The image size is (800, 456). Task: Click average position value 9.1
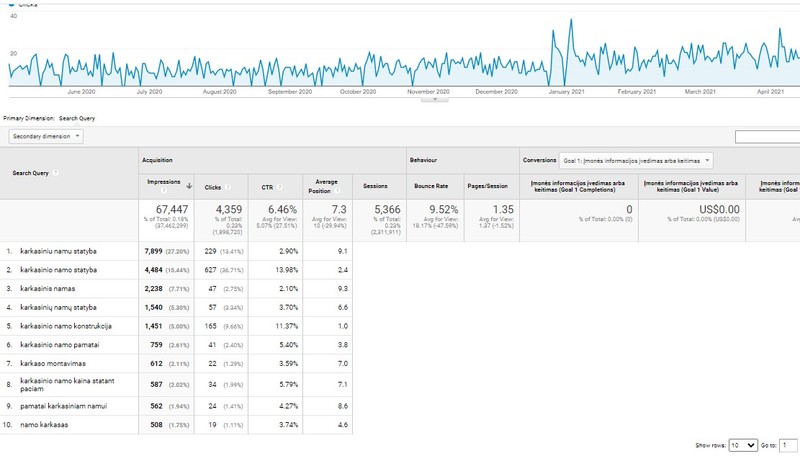click(343, 251)
